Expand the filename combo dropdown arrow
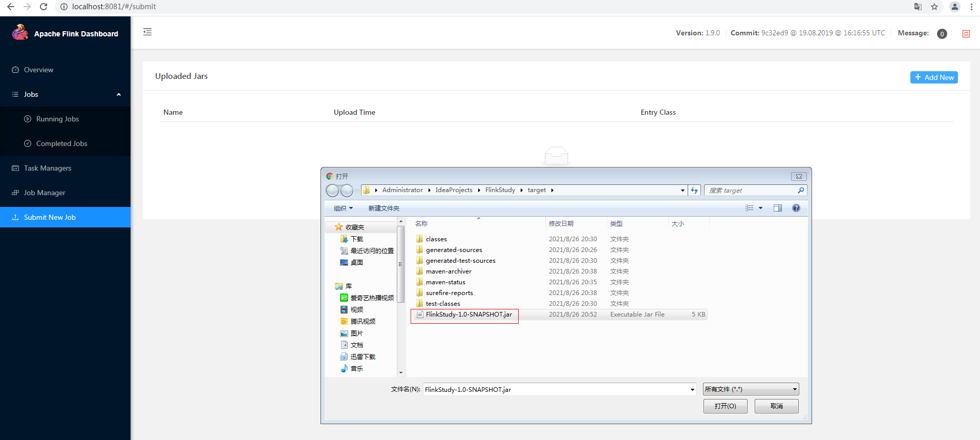This screenshot has height=440, width=980. pos(692,389)
